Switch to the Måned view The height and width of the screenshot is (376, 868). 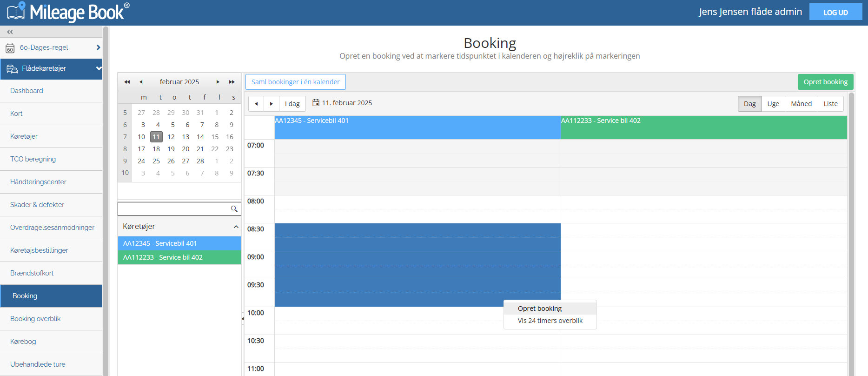click(801, 104)
